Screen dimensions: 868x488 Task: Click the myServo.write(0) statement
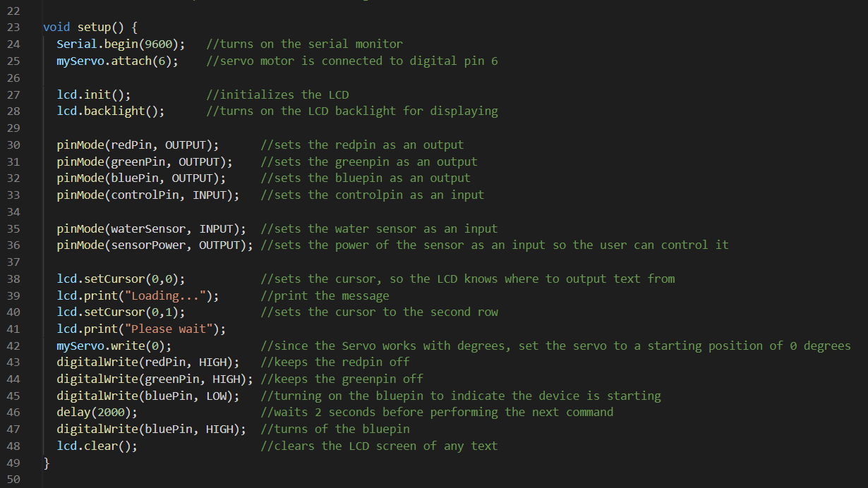pos(114,346)
